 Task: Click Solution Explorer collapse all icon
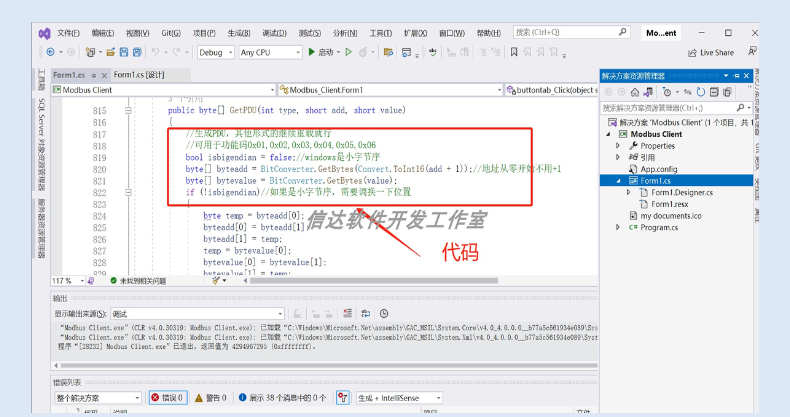[714, 92]
